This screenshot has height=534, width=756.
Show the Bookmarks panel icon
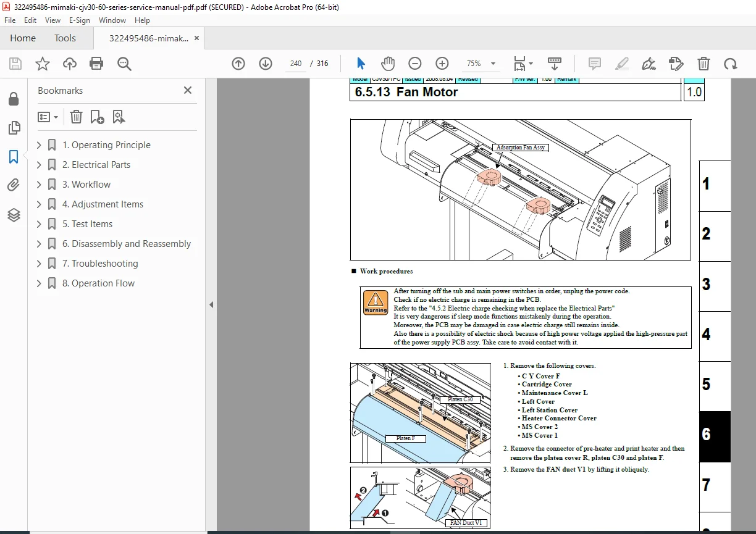click(x=14, y=157)
